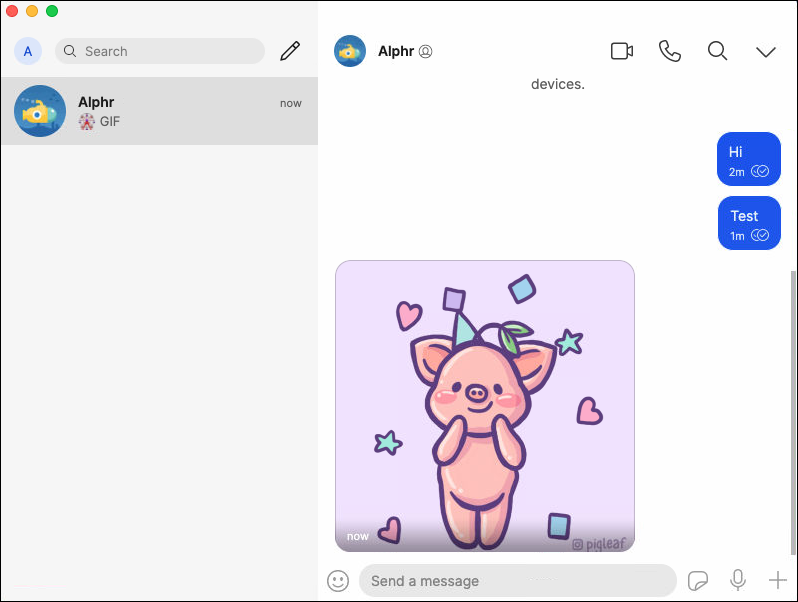
Task: Open the profile avatar labeled A
Action: point(27,51)
